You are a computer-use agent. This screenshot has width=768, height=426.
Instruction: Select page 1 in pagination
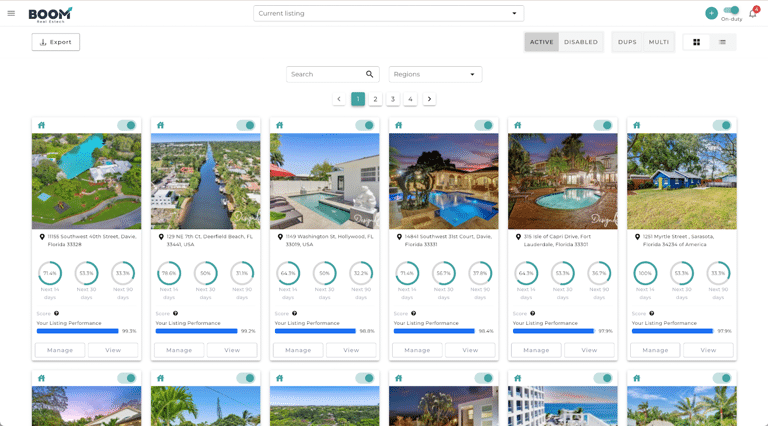point(358,99)
